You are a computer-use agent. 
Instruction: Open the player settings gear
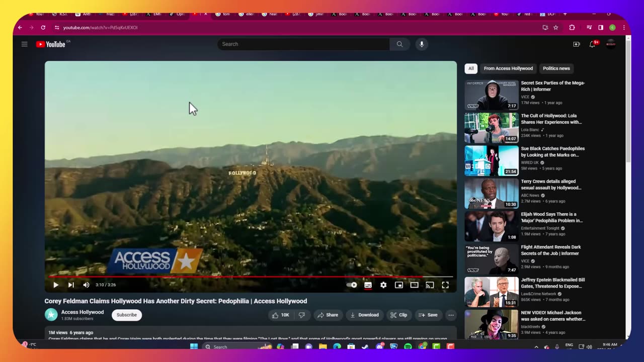coord(383,285)
